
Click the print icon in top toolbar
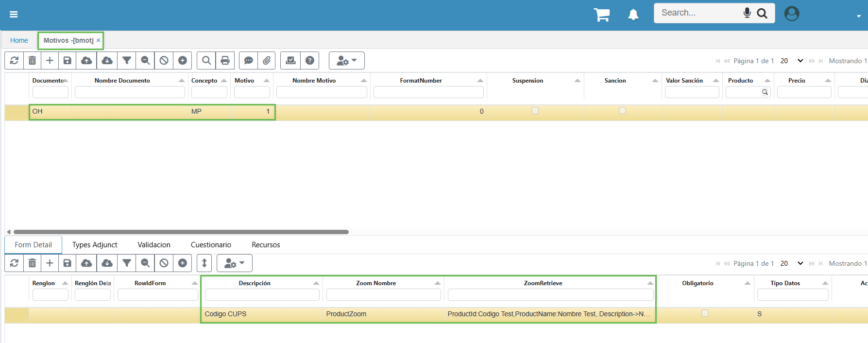[225, 61]
